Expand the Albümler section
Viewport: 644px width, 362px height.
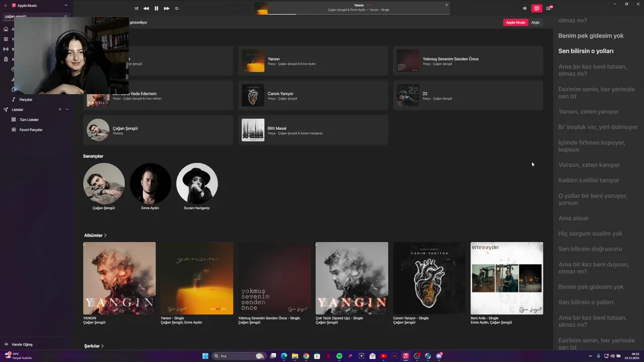click(x=96, y=235)
